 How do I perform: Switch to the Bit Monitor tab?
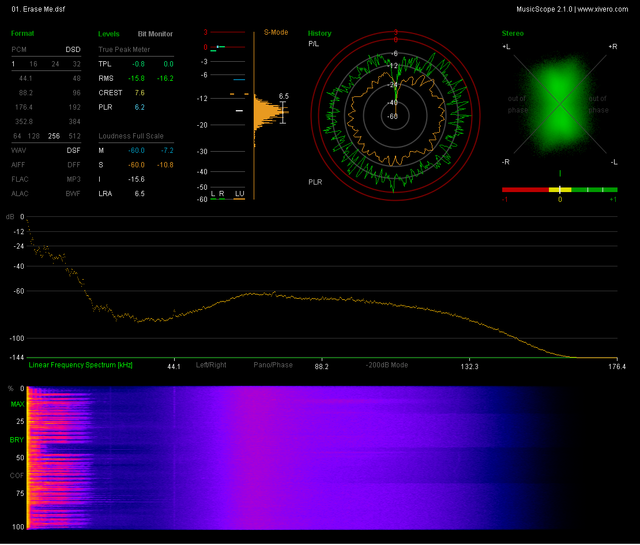[155, 34]
